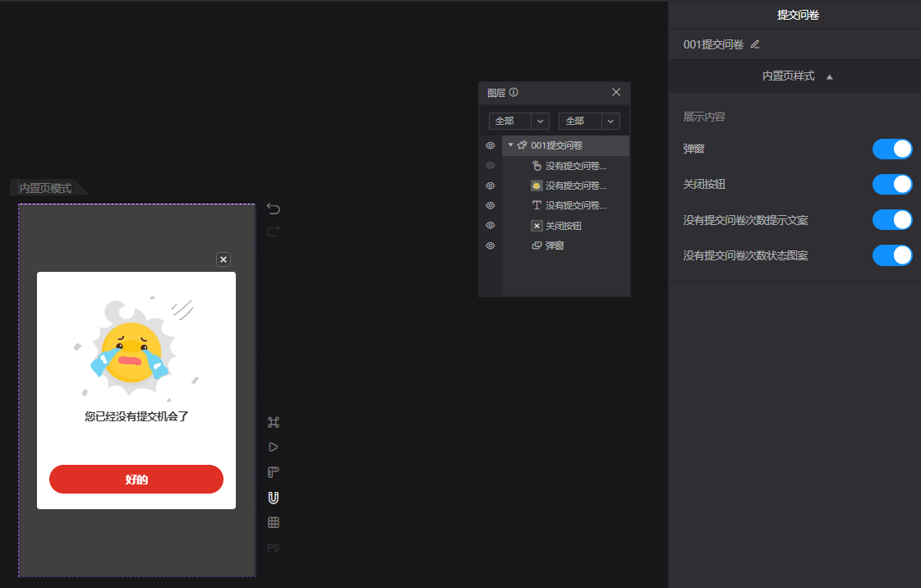
Task: Click the crying sun illustration
Action: 135,347
